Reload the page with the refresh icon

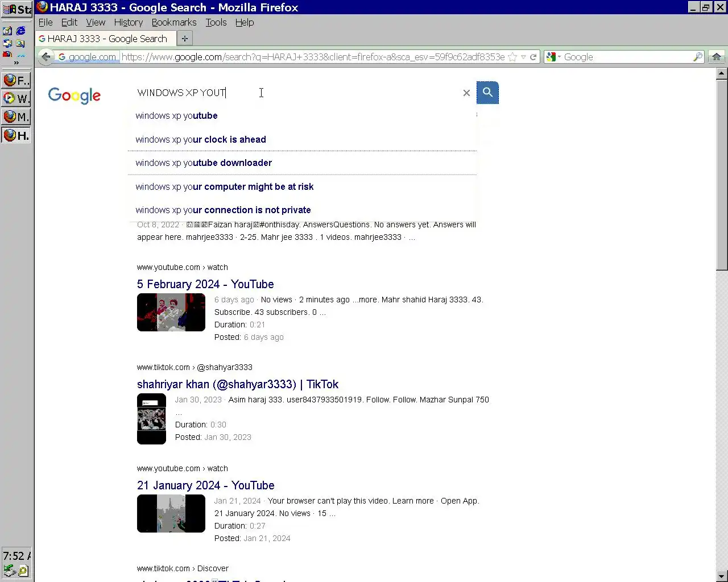pos(533,57)
